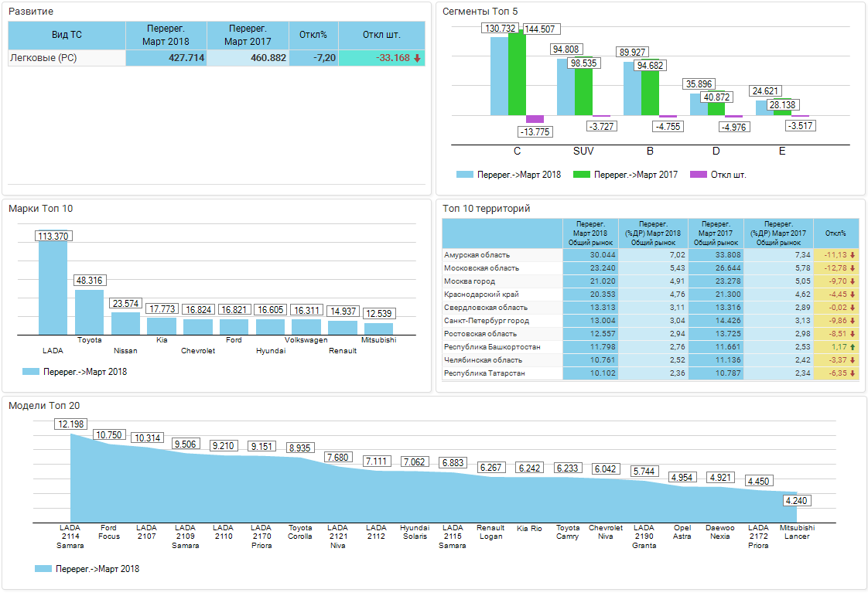
Task: Click the 144.507 label in segment C
Action: (539, 29)
